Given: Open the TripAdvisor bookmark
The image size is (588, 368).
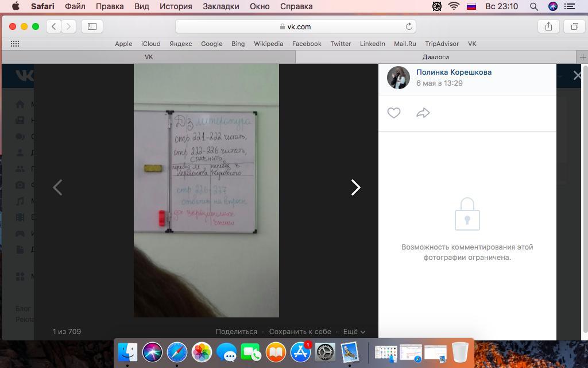Looking at the screenshot, I should point(442,44).
